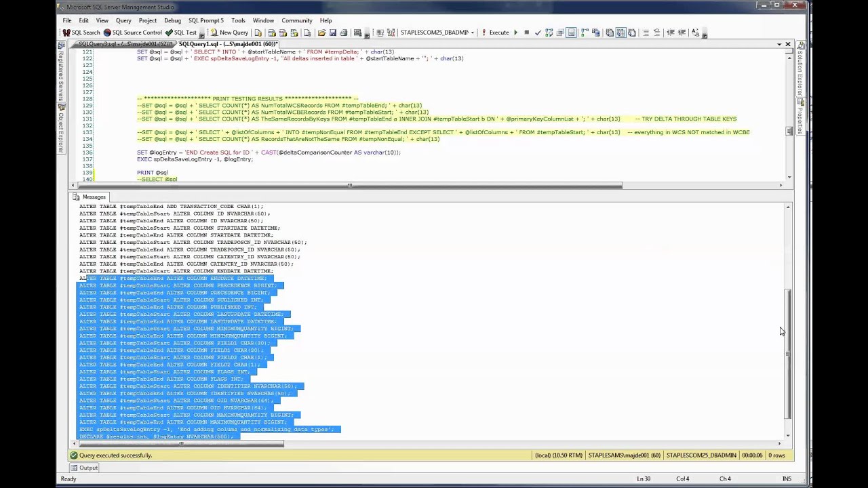Open the Output panel tab

coord(84,468)
